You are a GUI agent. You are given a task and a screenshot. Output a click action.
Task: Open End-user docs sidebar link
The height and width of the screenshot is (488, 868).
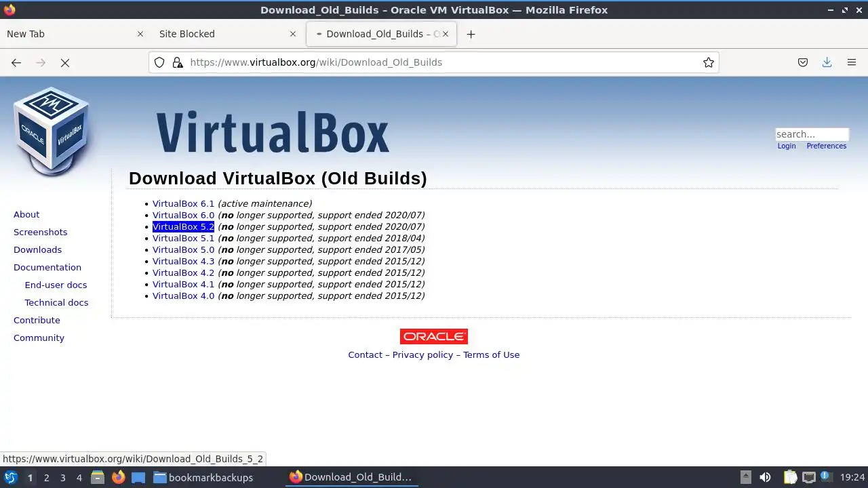point(56,285)
